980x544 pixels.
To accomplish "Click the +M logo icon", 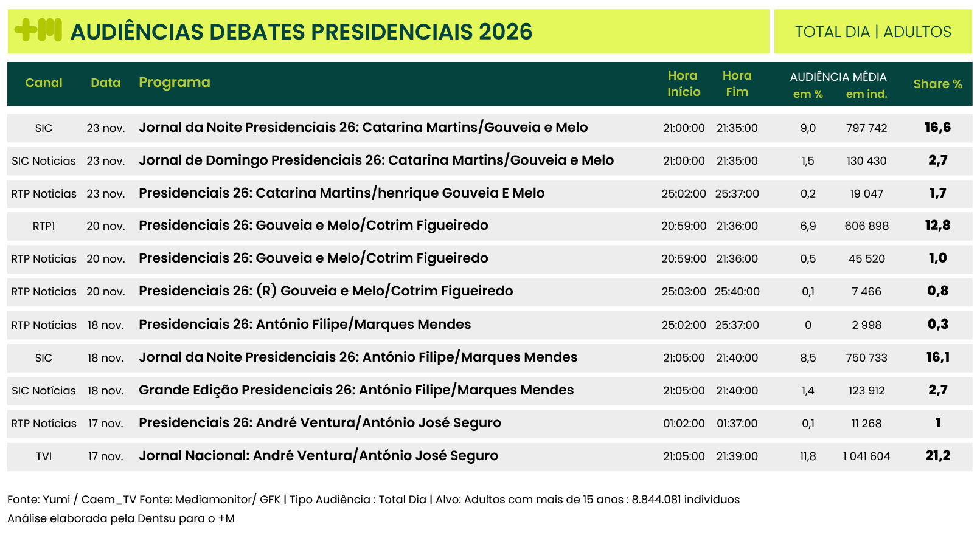I will pyautogui.click(x=38, y=30).
